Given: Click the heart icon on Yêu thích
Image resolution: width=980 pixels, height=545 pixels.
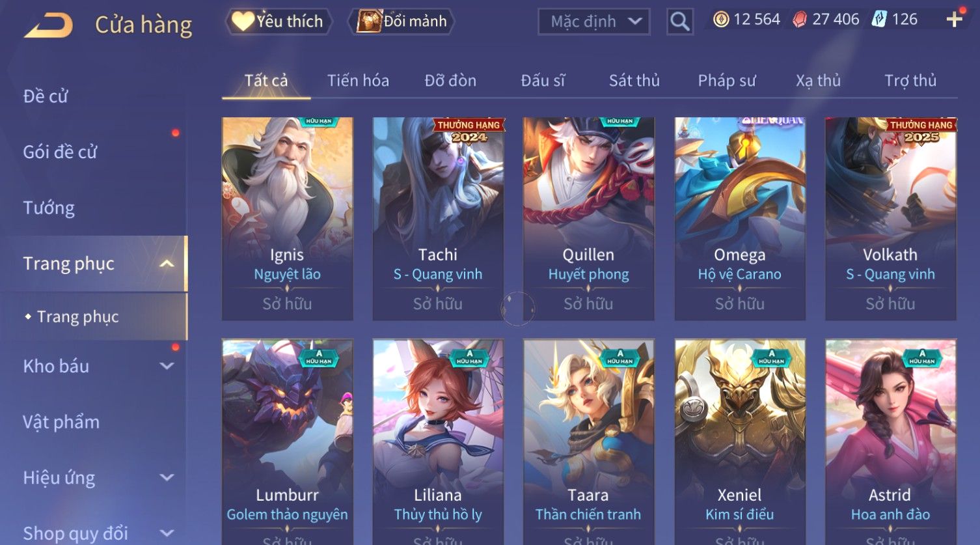Looking at the screenshot, I should coord(243,21).
